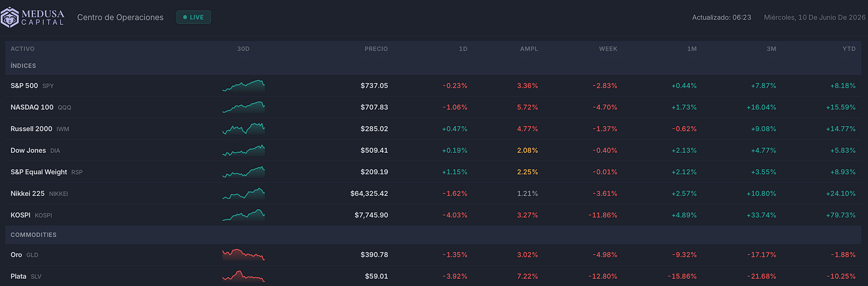This screenshot has height=286, width=868.
Task: Sort by the 1D column header
Action: (463, 49)
